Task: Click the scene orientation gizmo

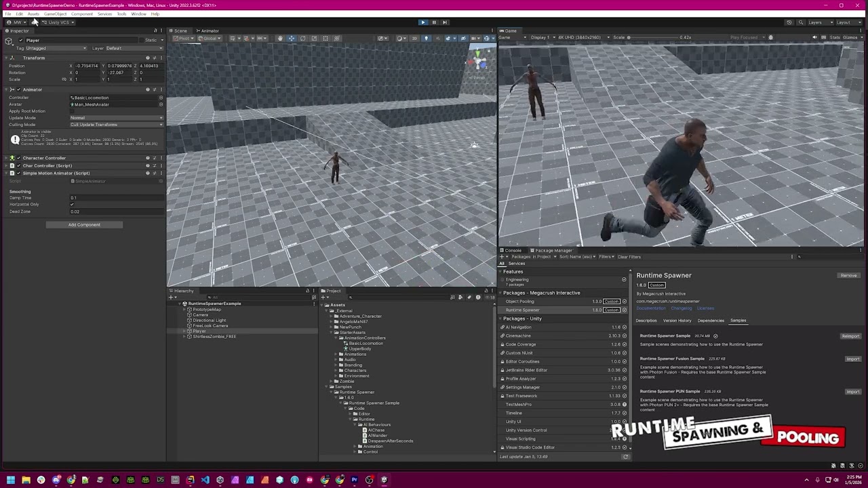Action: [x=478, y=61]
